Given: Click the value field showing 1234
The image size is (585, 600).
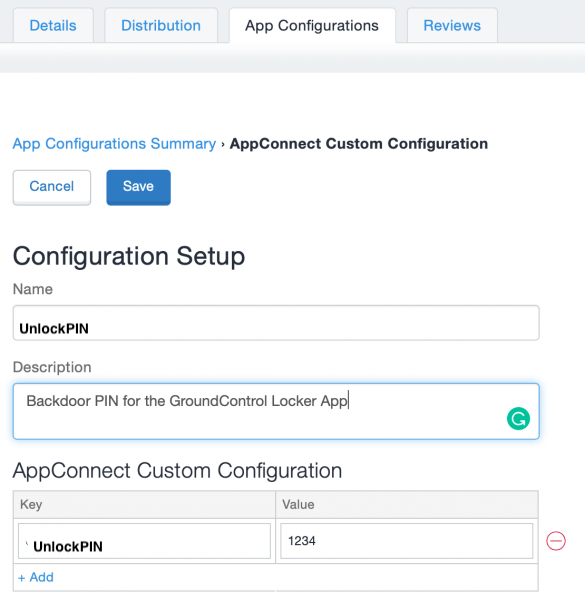Looking at the screenshot, I should point(406,541).
